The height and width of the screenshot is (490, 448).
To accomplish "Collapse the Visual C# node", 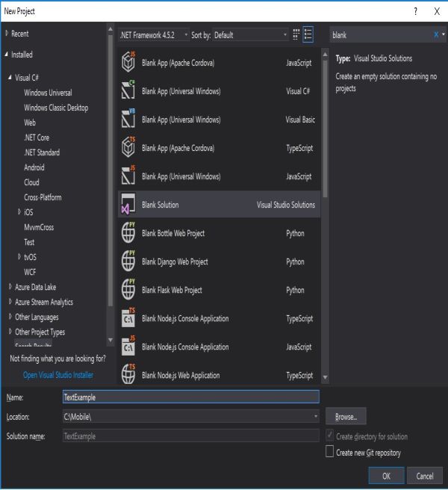I will (x=10, y=77).
